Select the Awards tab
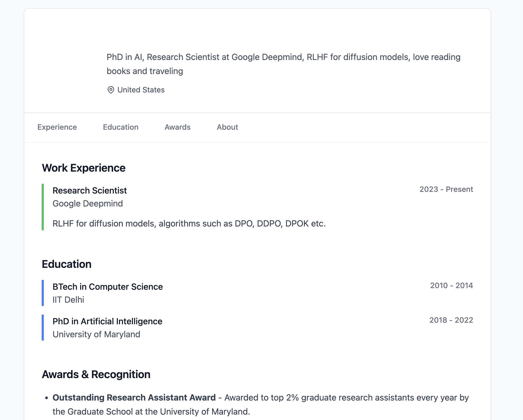Screen dimensions: 523x420 click(x=177, y=127)
